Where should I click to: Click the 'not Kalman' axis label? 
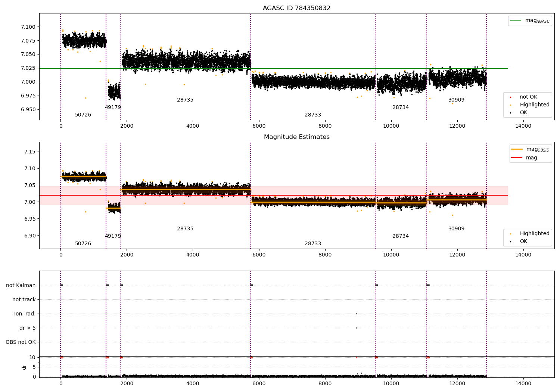click(x=21, y=286)
